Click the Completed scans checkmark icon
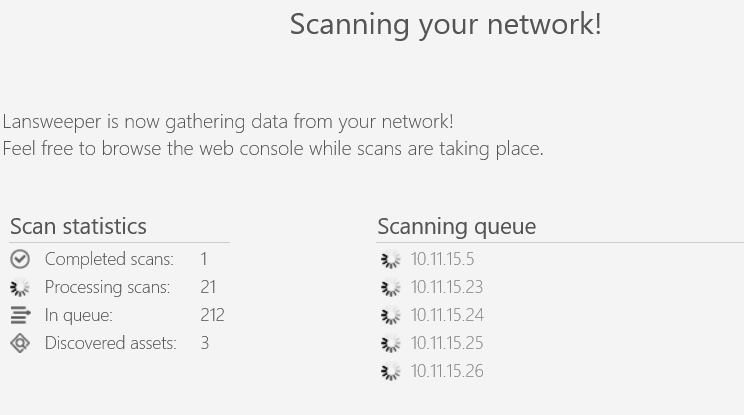 [x=20, y=259]
